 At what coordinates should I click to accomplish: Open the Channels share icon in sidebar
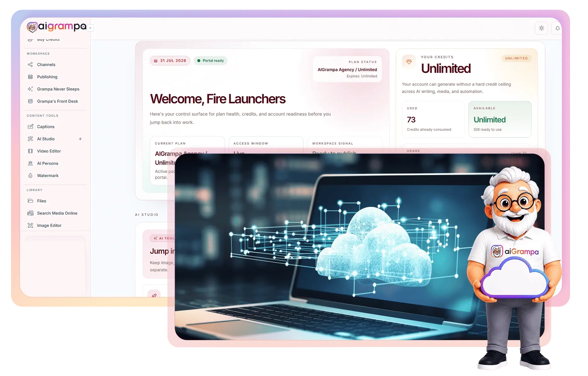pyautogui.click(x=30, y=65)
